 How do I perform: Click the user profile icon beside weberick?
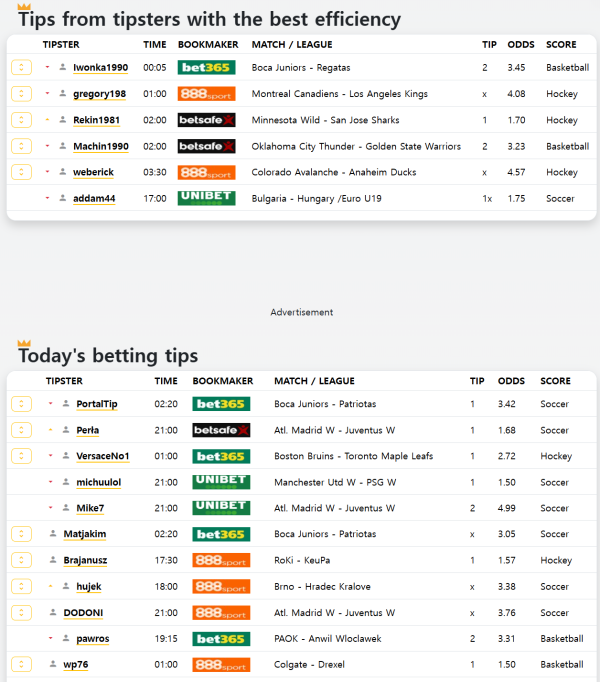(x=63, y=172)
